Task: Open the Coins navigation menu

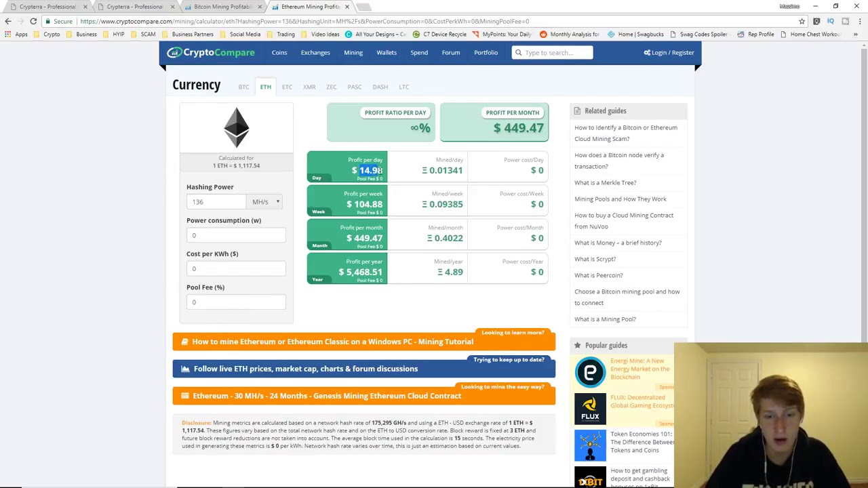Action: tap(279, 53)
